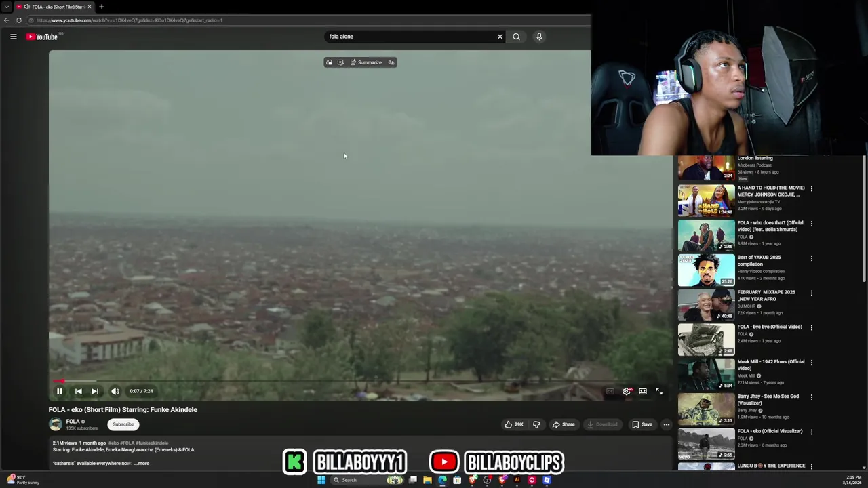This screenshot has width=868, height=488.
Task: Pause the playing video
Action: pyautogui.click(x=60, y=391)
